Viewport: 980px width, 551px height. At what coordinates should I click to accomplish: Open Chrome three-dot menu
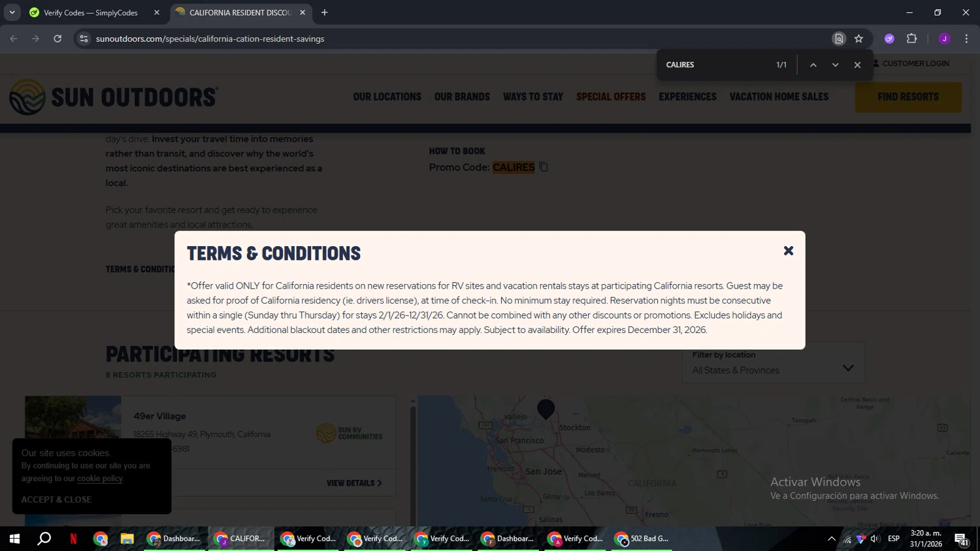tap(966, 39)
